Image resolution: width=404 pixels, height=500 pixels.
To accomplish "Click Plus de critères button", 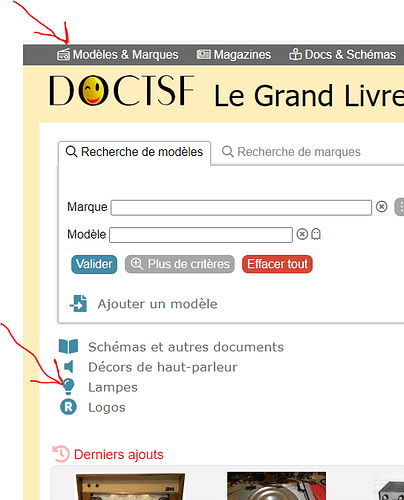I will [180, 264].
